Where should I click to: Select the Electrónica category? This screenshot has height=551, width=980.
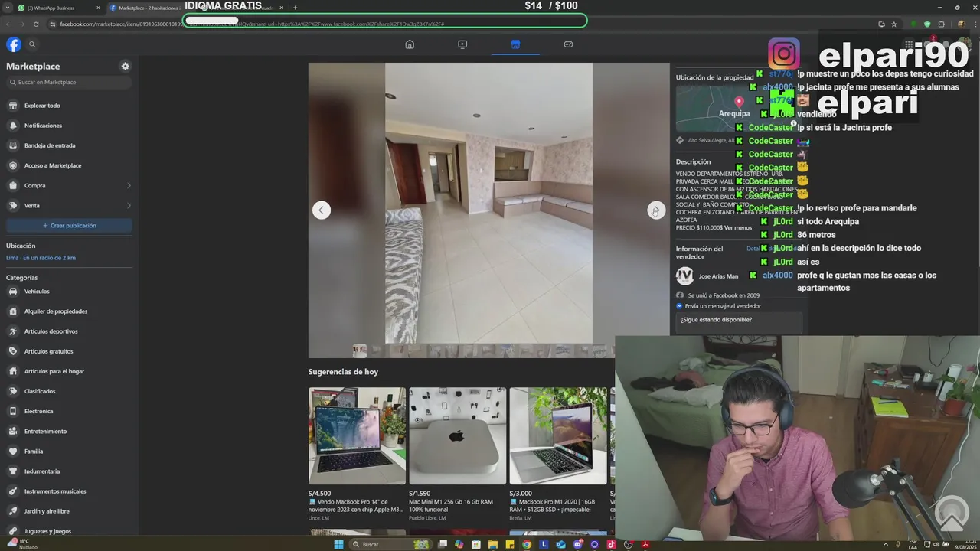[69, 411]
